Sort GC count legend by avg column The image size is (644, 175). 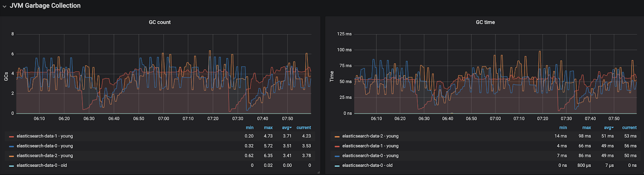[287, 128]
